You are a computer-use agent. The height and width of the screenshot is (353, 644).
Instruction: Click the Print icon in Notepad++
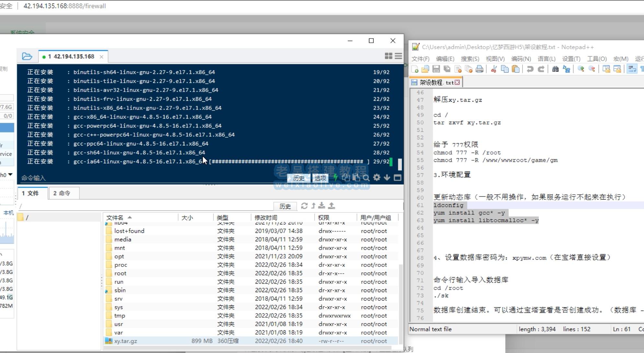point(479,69)
